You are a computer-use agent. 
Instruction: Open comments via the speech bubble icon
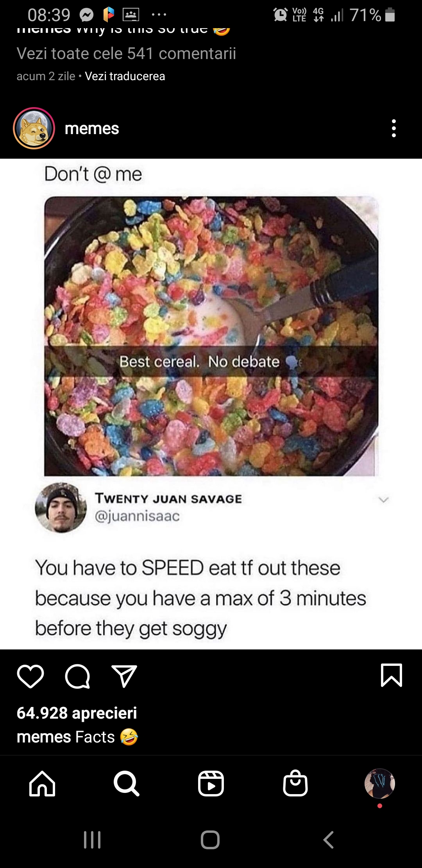click(x=77, y=676)
